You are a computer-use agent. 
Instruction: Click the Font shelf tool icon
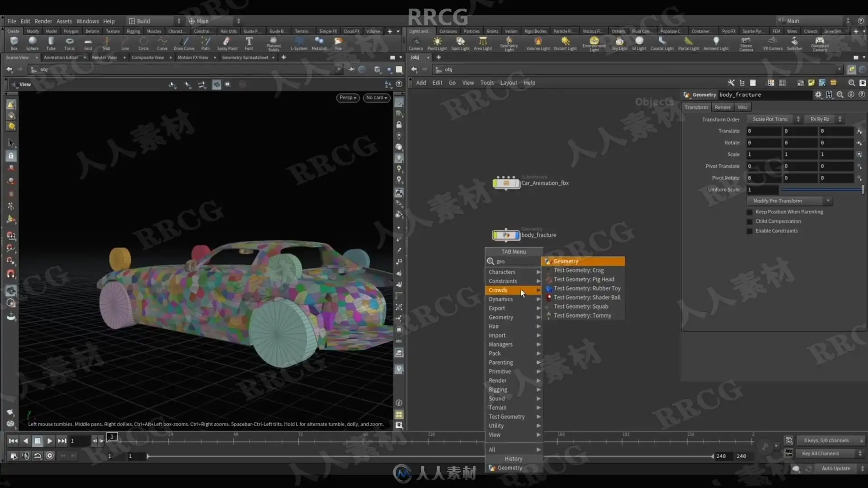pyautogui.click(x=249, y=42)
